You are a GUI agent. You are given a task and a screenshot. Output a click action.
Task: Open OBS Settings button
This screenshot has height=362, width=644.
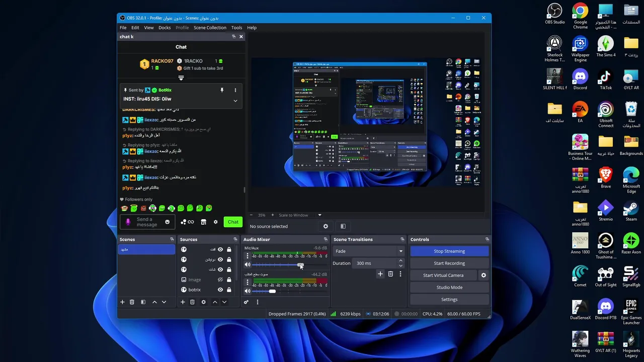(449, 300)
